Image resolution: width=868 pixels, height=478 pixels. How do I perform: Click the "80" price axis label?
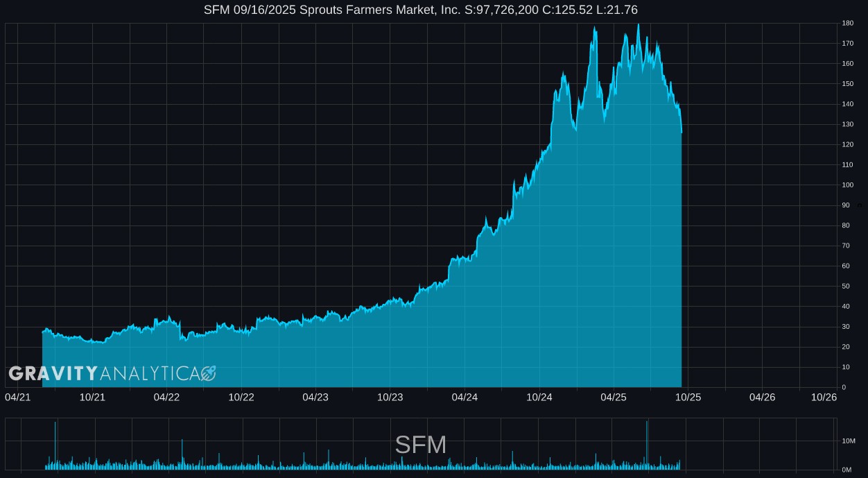click(846, 225)
